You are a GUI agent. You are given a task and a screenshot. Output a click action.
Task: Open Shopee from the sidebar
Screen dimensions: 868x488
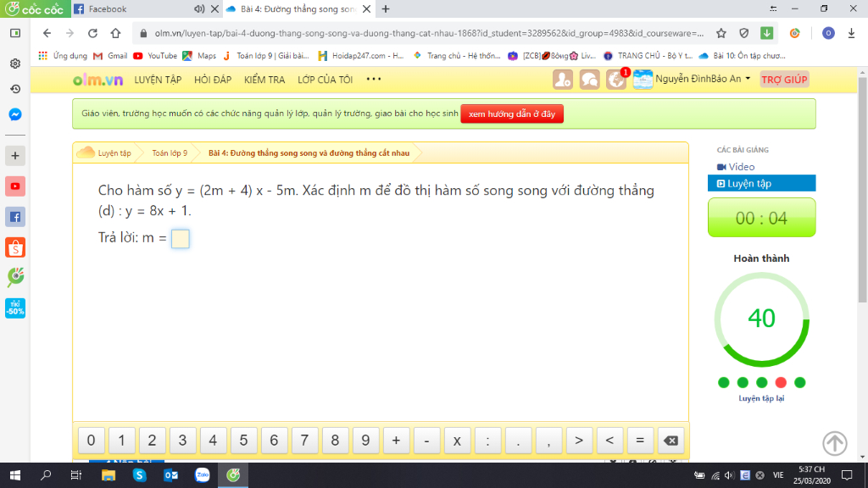coord(15,247)
